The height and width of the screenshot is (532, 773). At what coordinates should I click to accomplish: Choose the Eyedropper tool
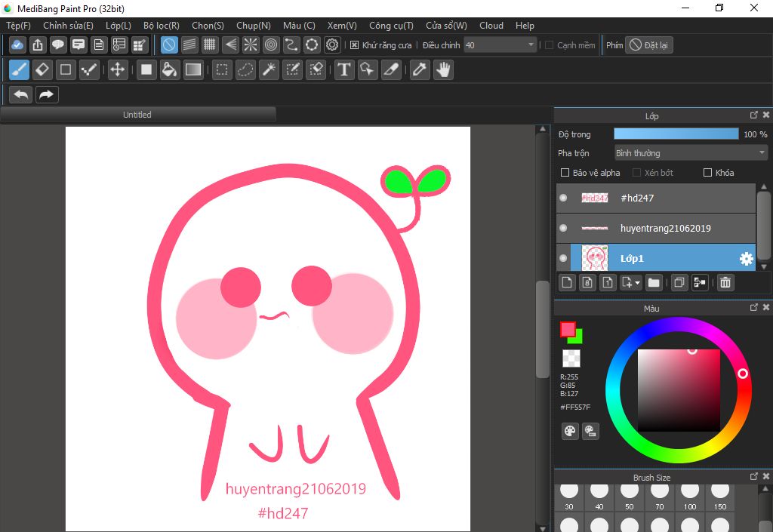(x=419, y=70)
